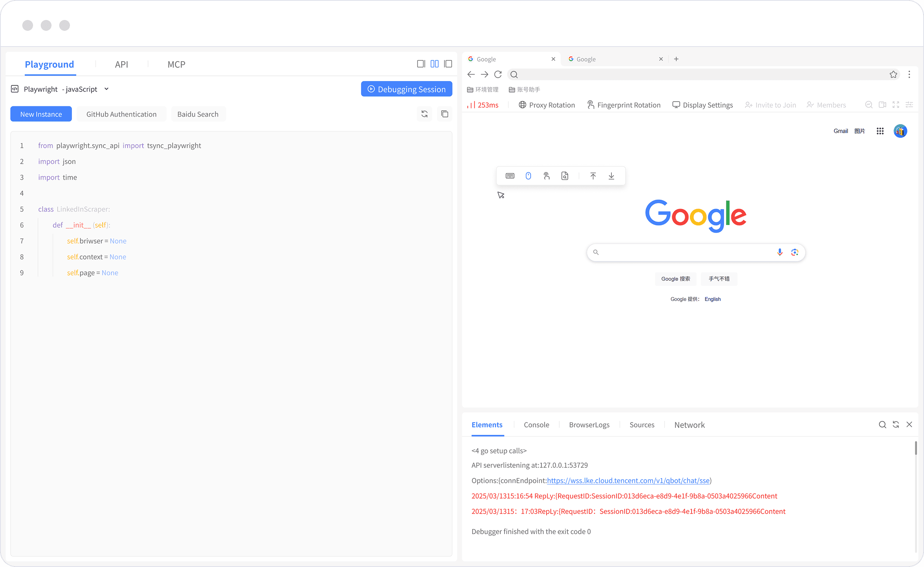This screenshot has width=924, height=567.
Task: Click the Google 搜索 button
Action: (676, 278)
